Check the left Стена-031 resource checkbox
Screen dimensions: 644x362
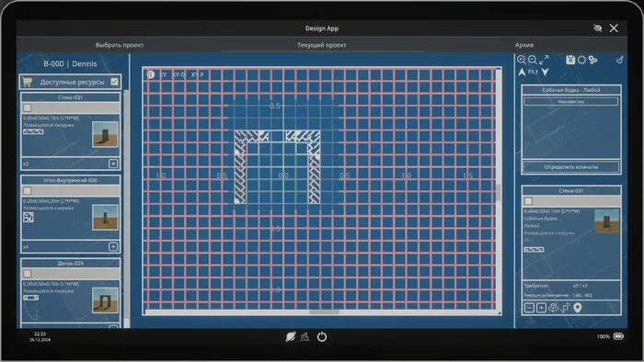coord(27,107)
